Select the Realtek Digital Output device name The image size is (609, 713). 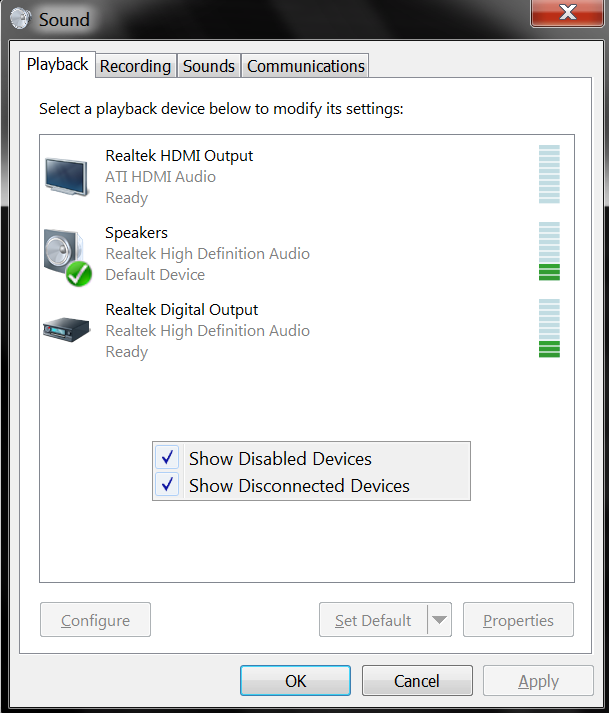tap(182, 310)
